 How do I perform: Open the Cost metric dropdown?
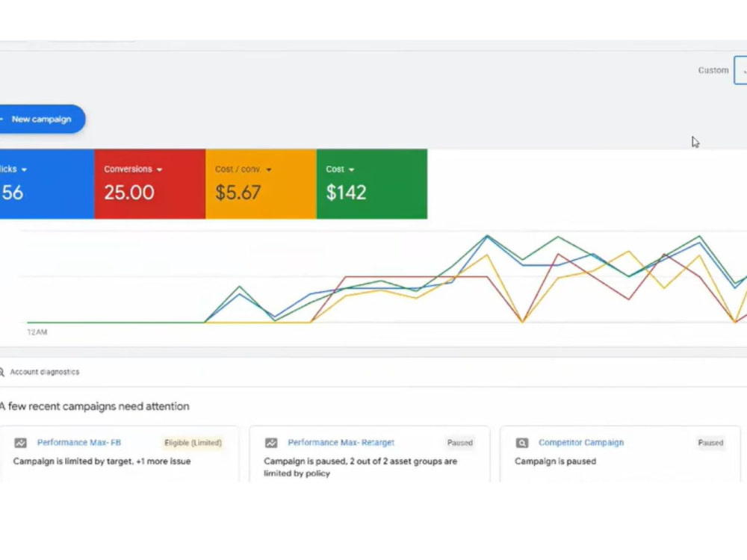point(351,170)
